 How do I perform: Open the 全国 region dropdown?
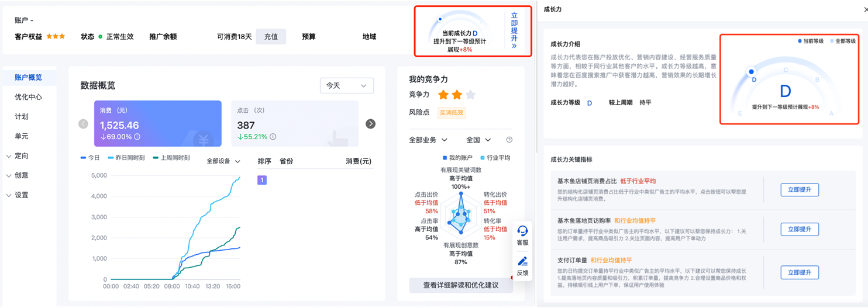coord(478,140)
